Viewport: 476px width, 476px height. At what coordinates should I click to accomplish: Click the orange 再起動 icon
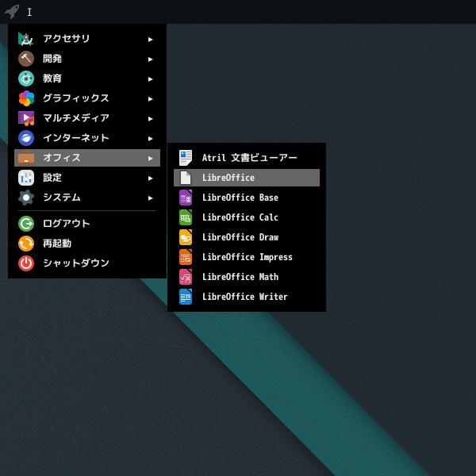tap(26, 244)
